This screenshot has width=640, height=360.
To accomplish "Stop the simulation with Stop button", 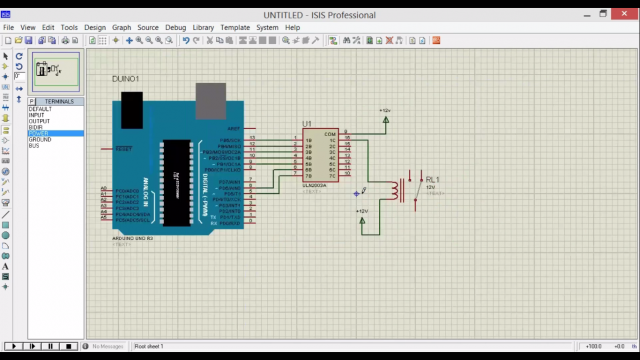I will [x=69, y=346].
